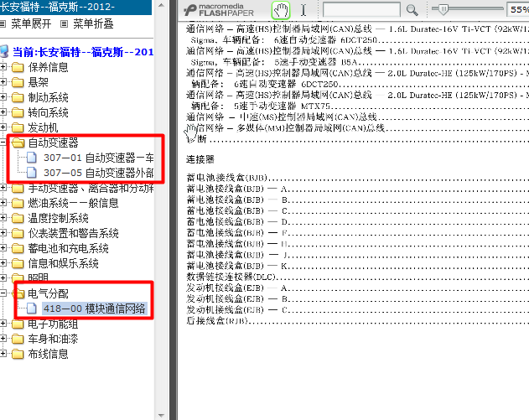Select the FlashPaper hand pan tool

point(281,10)
